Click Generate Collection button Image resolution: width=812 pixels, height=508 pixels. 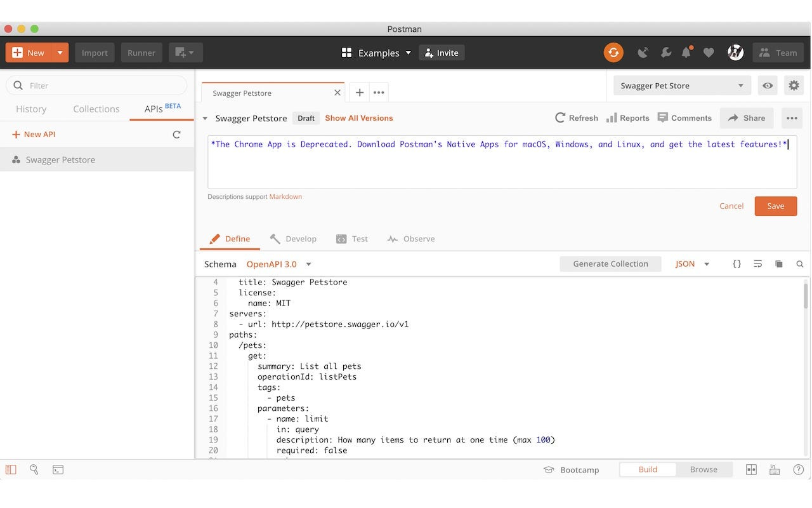tap(610, 264)
